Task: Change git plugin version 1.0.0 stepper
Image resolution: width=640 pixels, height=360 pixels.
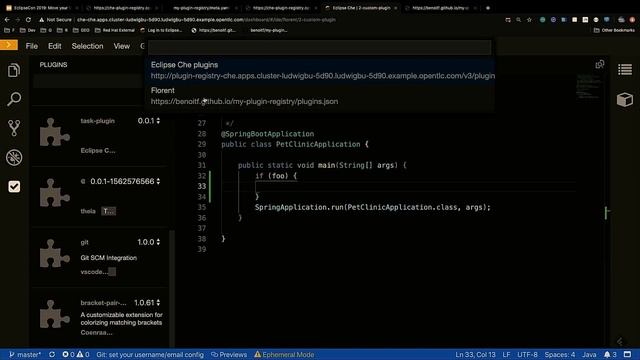Action: (x=158, y=242)
